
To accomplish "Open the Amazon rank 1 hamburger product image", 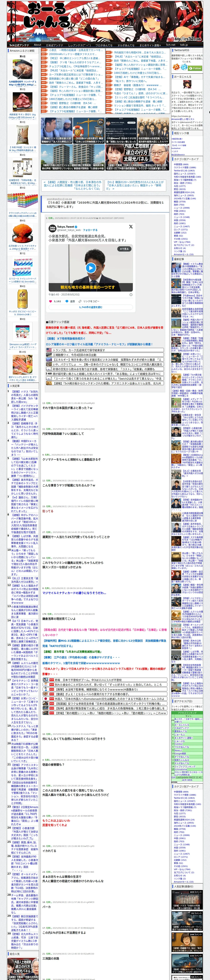I will click(22, 69).
